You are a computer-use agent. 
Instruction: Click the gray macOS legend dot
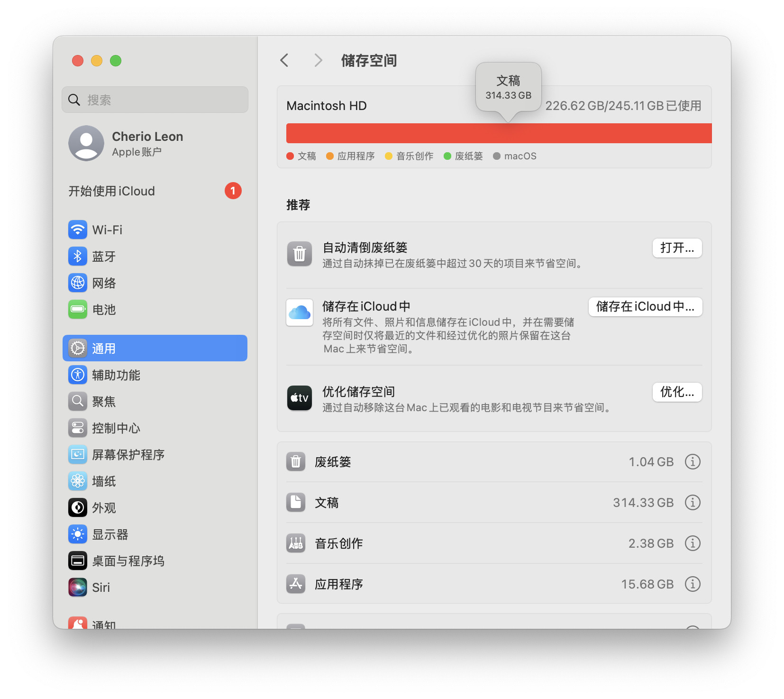tap(497, 156)
